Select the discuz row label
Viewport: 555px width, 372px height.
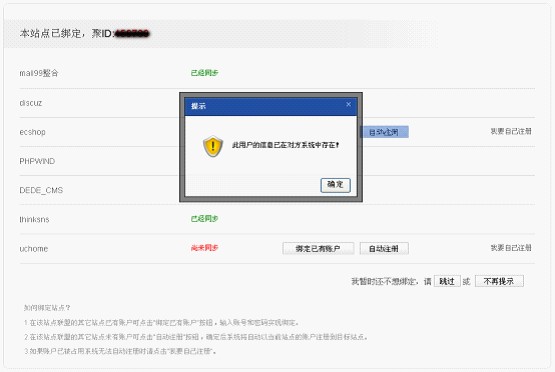point(31,103)
